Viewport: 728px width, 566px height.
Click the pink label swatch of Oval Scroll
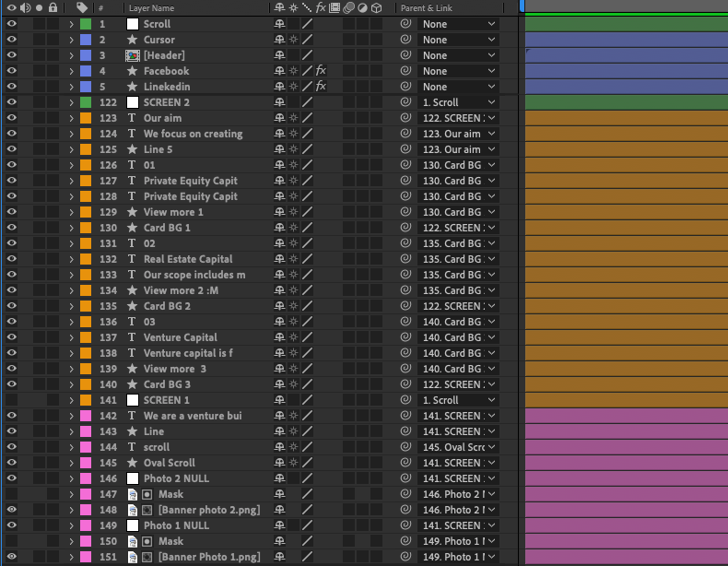click(x=86, y=463)
